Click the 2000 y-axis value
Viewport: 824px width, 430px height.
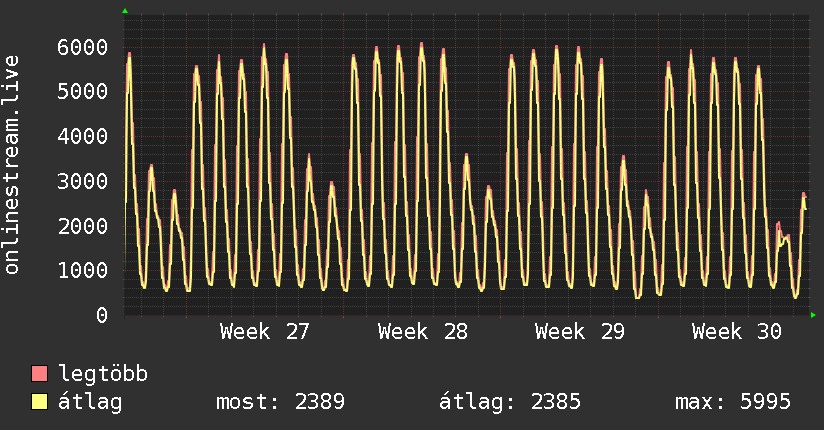click(83, 226)
